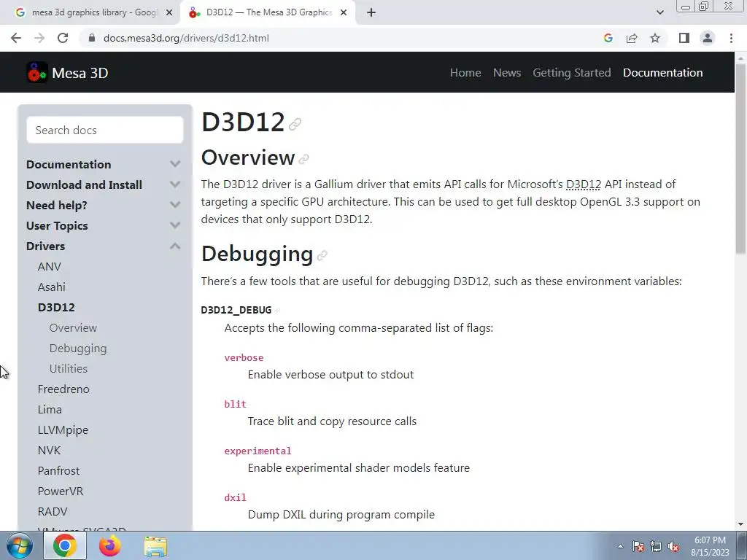
Task: Select the D3D12 Mesa 3D tab
Action: pyautogui.click(x=267, y=12)
